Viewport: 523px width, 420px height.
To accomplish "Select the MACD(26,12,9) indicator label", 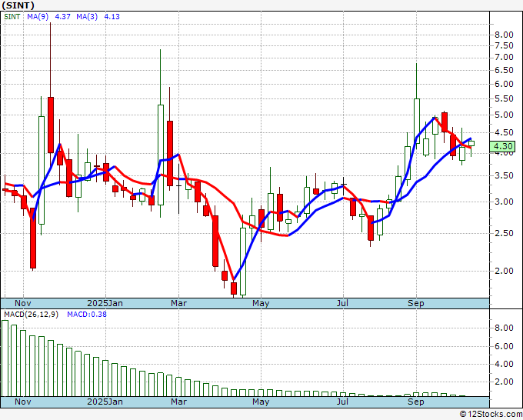I will 32,315.
